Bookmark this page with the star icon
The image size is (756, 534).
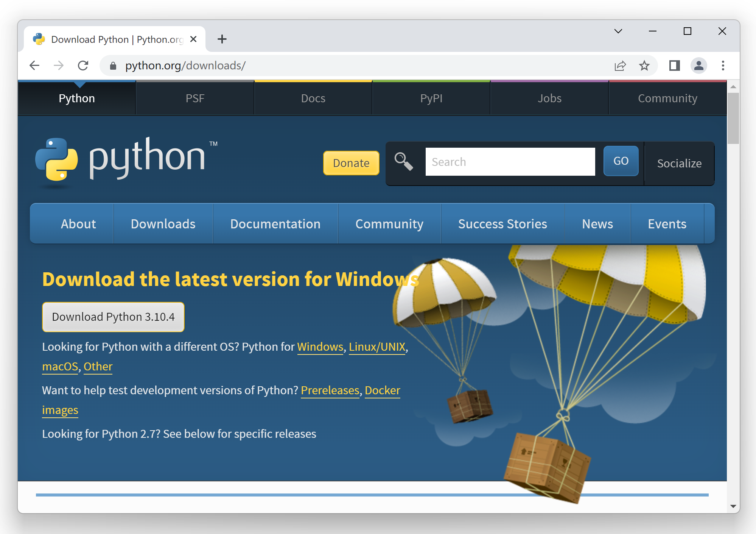(644, 66)
